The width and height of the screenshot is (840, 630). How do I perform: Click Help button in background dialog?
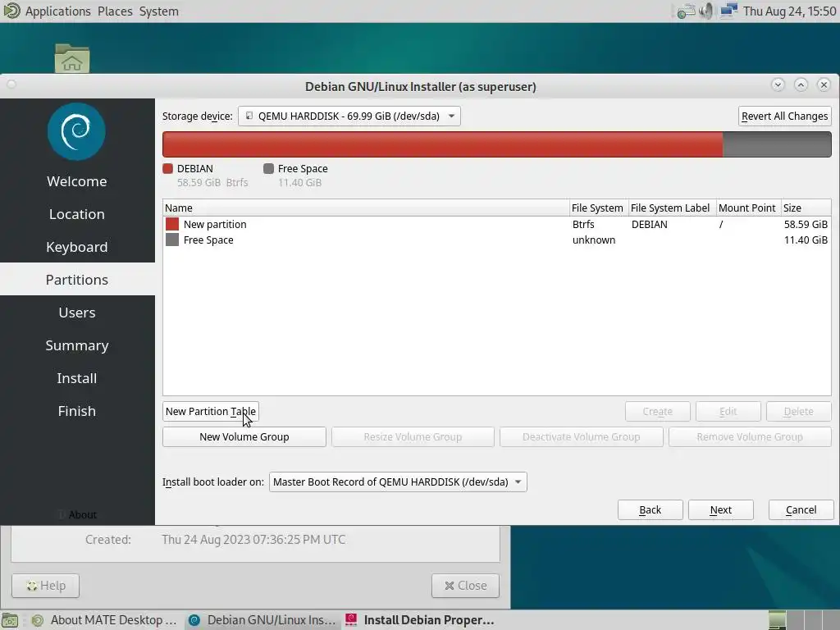[x=46, y=586]
